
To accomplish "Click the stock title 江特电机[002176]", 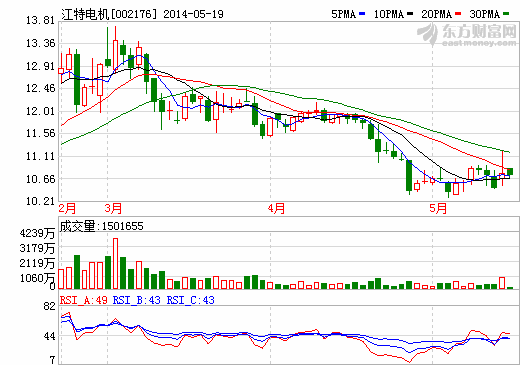I will pyautogui.click(x=109, y=14).
